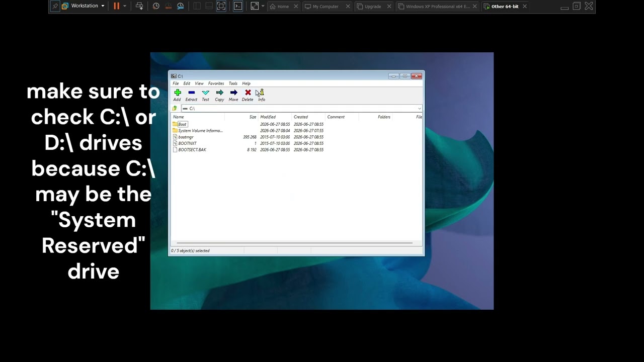Screen dimensions: 644x362
Task: Select the BOOTNXT file icon
Action: coord(175,143)
